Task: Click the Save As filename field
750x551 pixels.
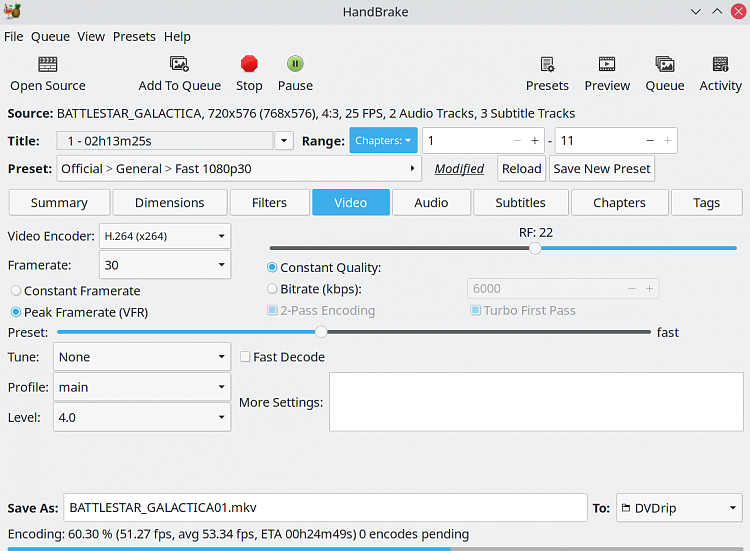Action: tap(325, 508)
